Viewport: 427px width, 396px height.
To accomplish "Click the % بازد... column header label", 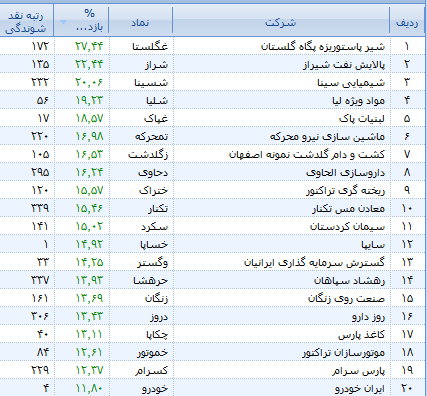I will 89,20.
